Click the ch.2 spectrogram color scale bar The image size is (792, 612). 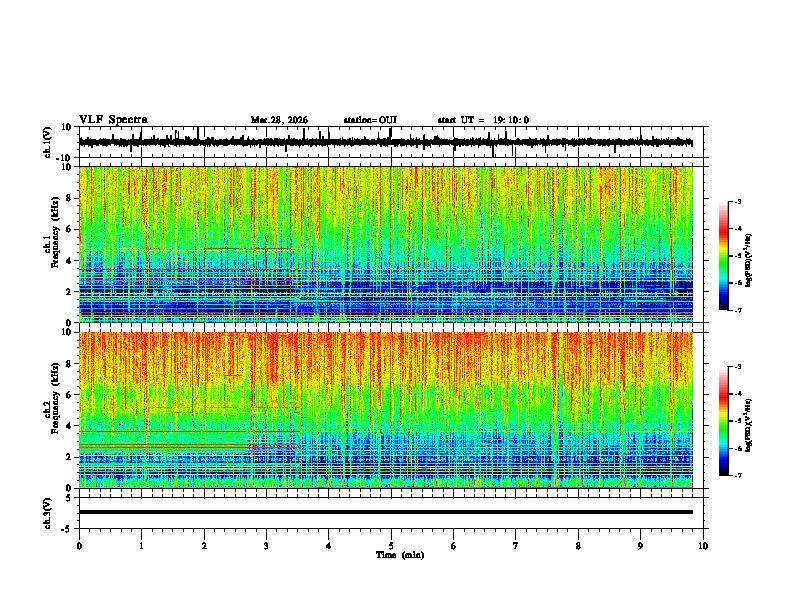click(724, 421)
